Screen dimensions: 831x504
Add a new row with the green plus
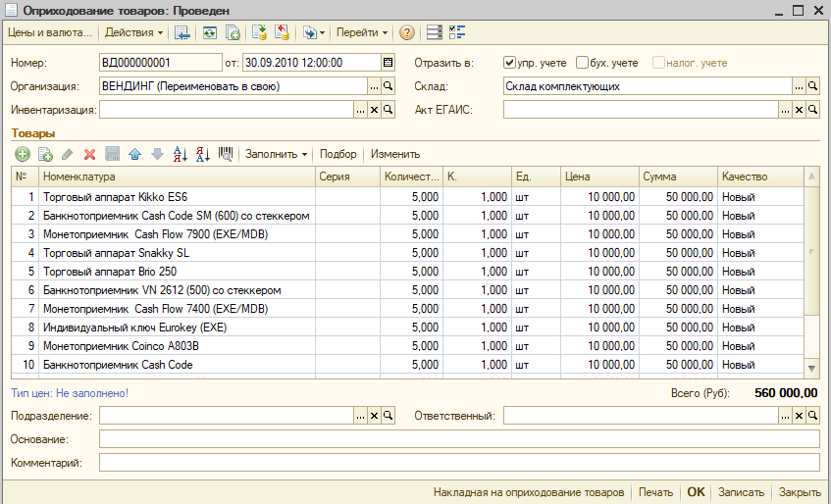click(23, 154)
